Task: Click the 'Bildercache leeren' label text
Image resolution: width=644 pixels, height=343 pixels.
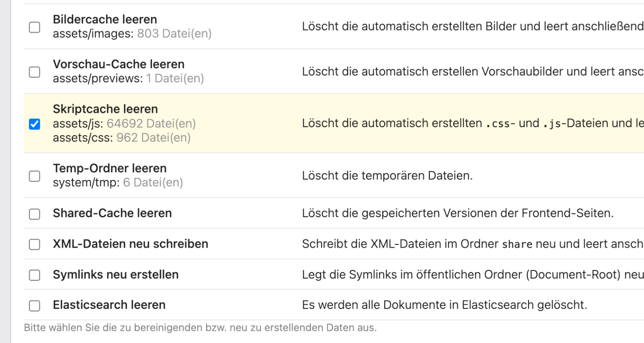Action: (x=105, y=20)
